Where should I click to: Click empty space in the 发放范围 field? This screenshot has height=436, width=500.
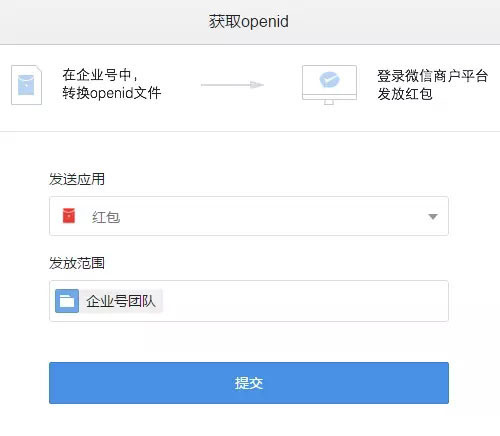click(x=305, y=301)
